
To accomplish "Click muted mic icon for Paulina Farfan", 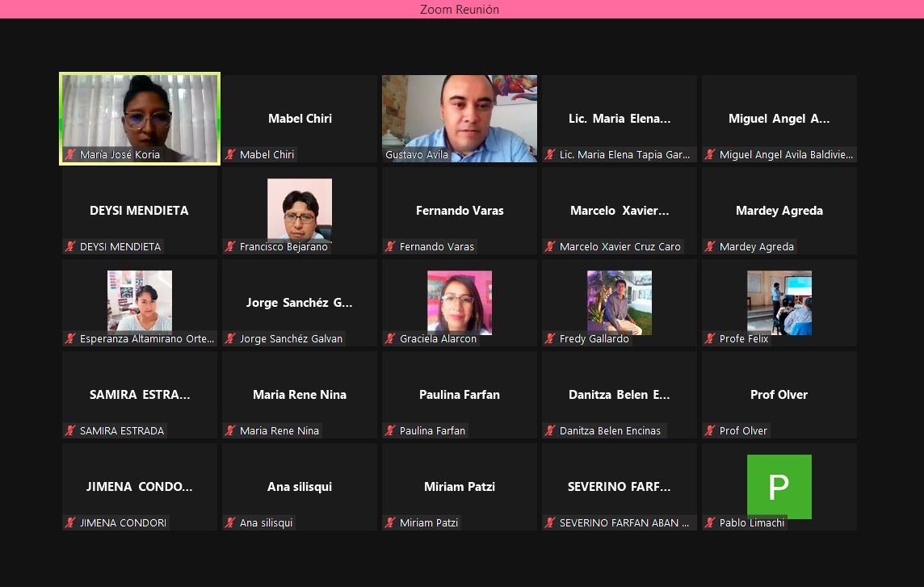I will tap(391, 431).
